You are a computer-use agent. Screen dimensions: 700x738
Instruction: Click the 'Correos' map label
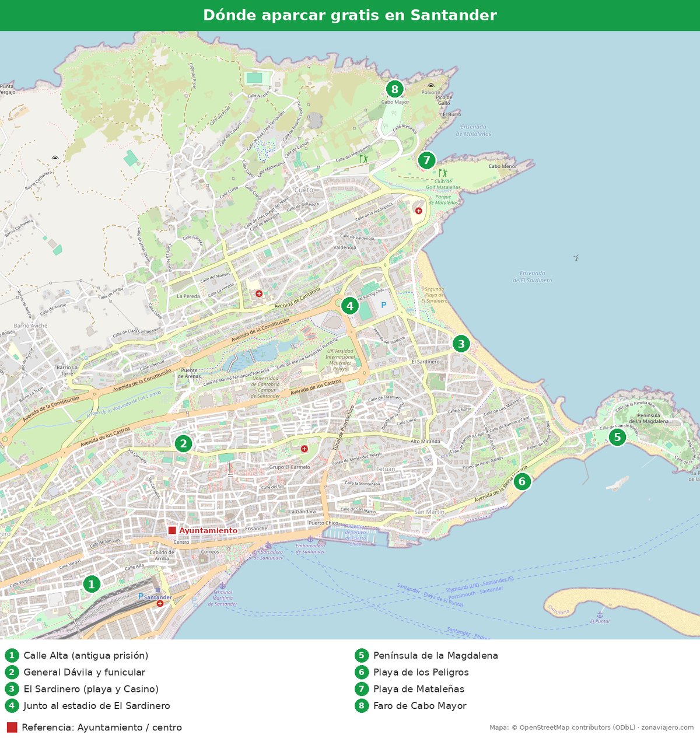point(210,552)
